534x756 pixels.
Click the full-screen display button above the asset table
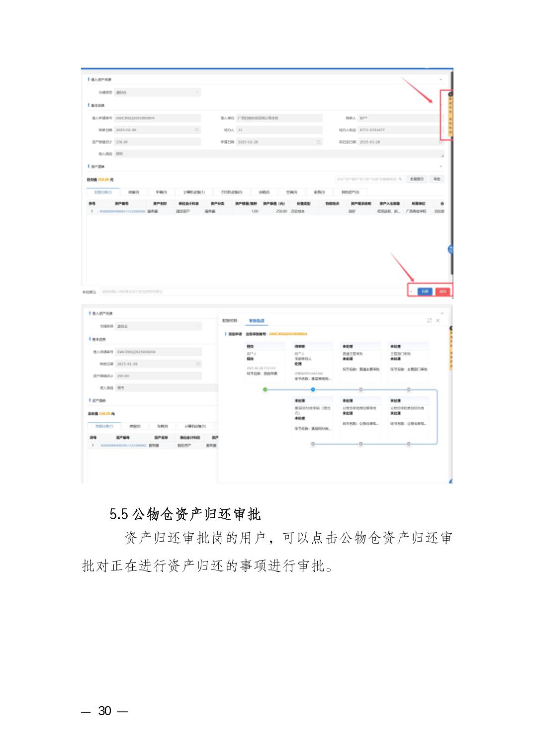[x=417, y=179]
